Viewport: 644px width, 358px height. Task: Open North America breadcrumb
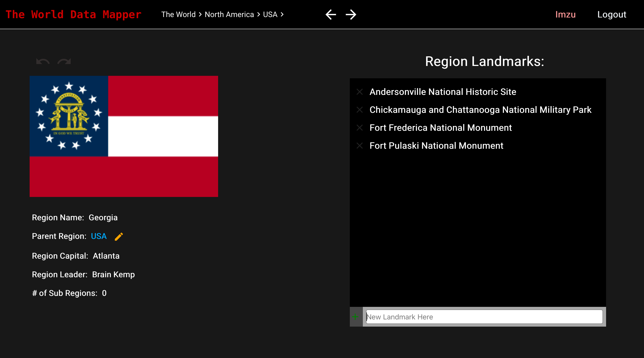tap(229, 15)
